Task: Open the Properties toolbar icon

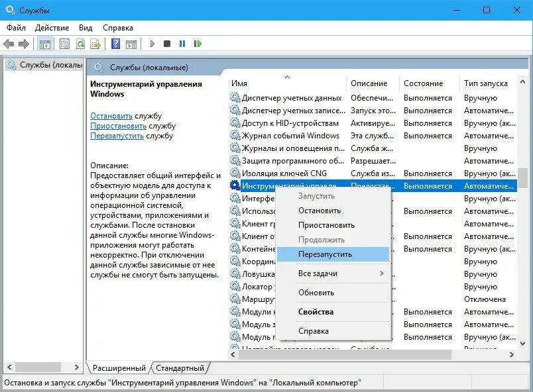Action: click(x=64, y=44)
